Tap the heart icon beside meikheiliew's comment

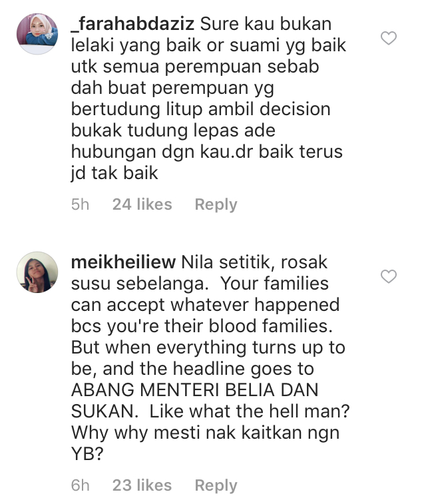(x=389, y=276)
